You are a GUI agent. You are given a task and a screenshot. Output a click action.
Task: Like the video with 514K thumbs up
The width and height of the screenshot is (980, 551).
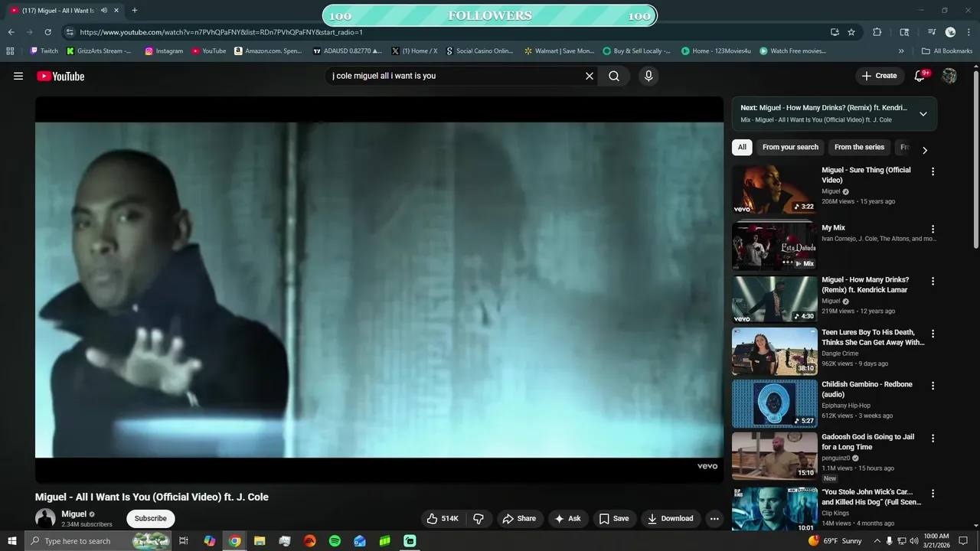[443, 519]
